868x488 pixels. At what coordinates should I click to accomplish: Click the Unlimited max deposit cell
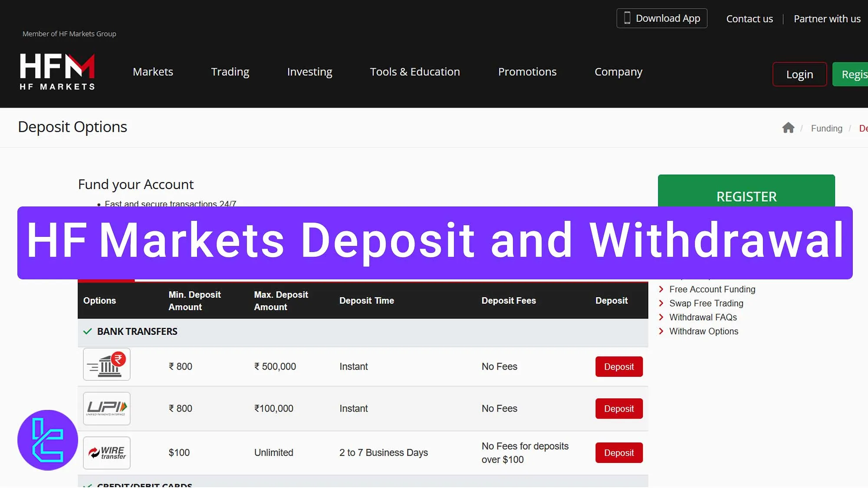pos(274,453)
